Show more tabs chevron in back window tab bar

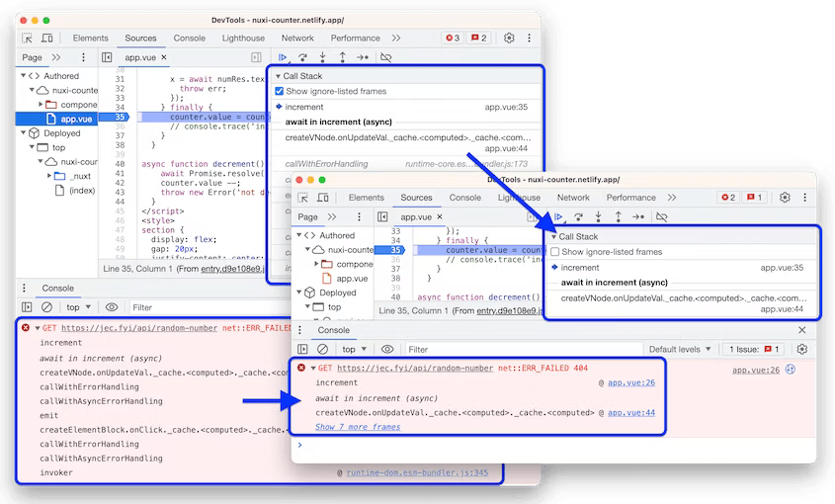[395, 38]
